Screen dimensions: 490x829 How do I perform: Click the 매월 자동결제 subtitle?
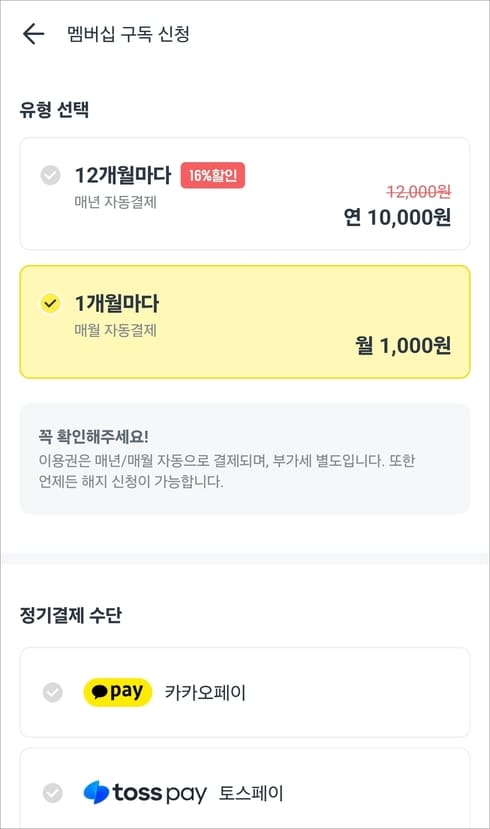(115, 330)
